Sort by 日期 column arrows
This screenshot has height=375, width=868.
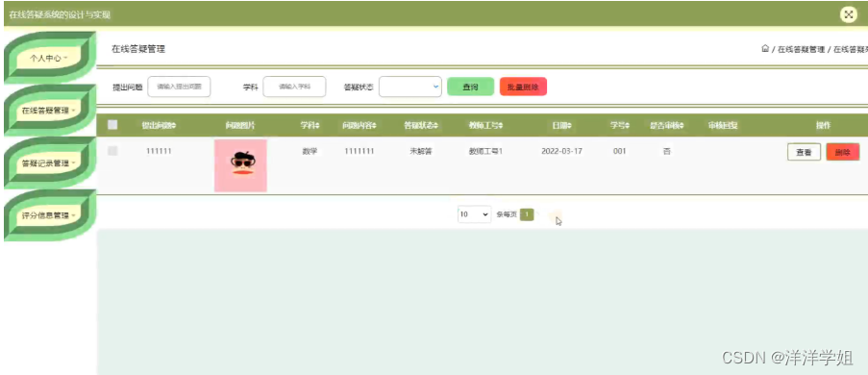coord(570,126)
